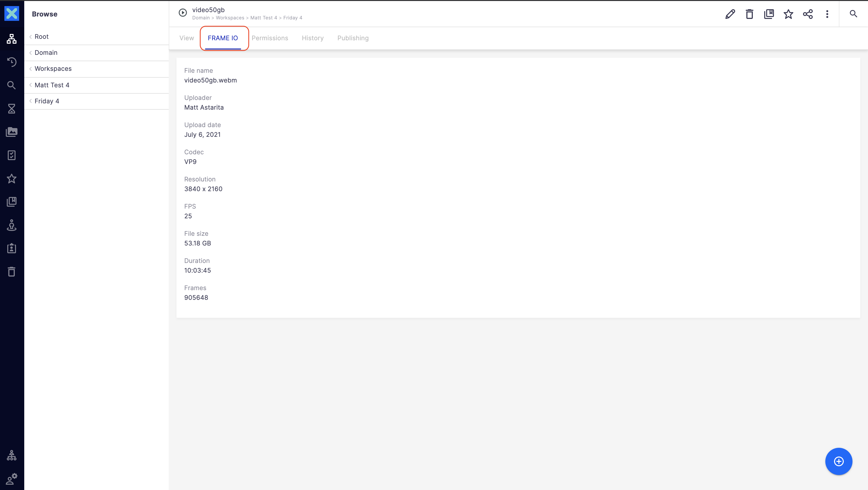Viewport: 868px width, 490px height.
Task: Open the recent history sidebar icon
Action: point(12,62)
